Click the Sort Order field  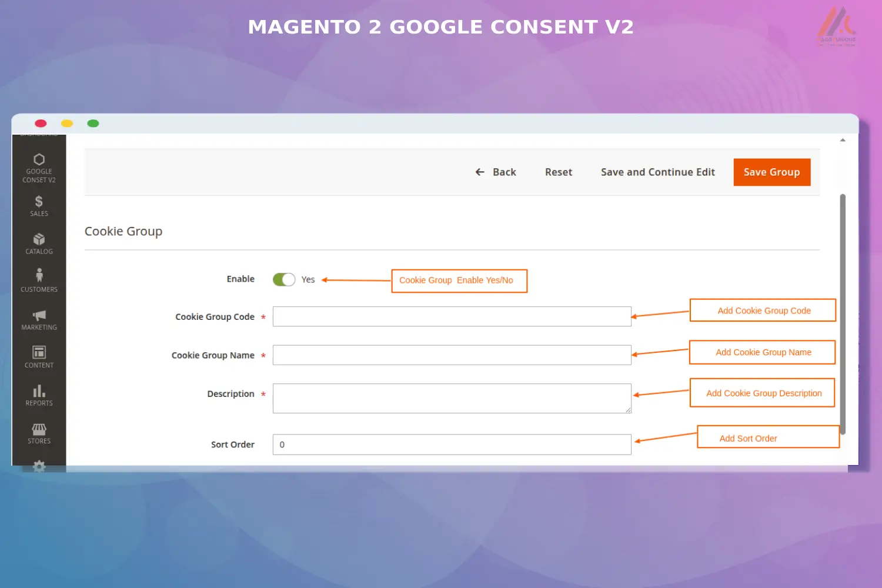click(x=452, y=445)
